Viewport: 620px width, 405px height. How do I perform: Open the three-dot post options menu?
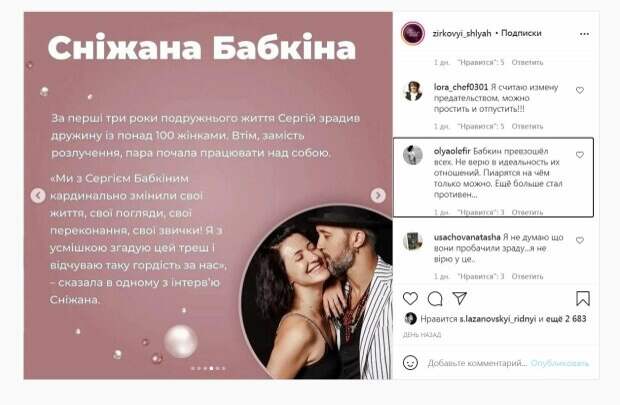(584, 34)
